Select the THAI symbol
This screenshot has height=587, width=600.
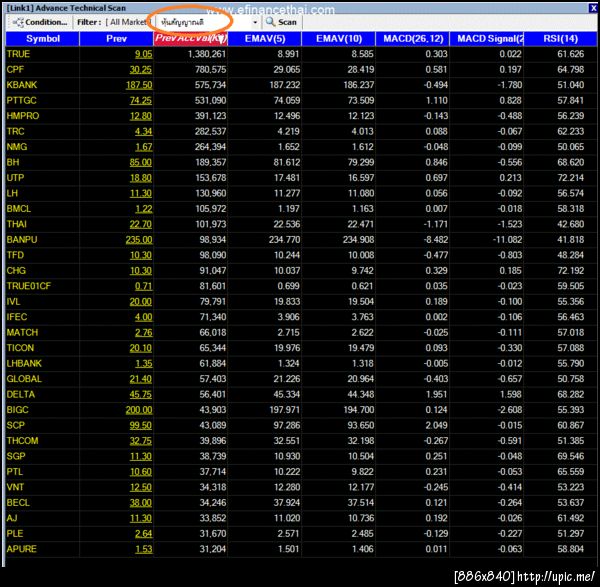coord(17,224)
